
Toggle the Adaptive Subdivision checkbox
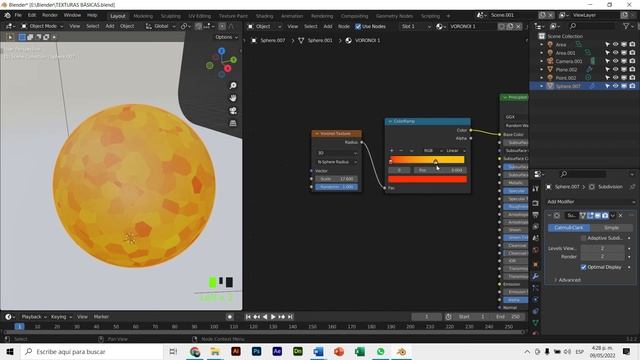point(583,238)
